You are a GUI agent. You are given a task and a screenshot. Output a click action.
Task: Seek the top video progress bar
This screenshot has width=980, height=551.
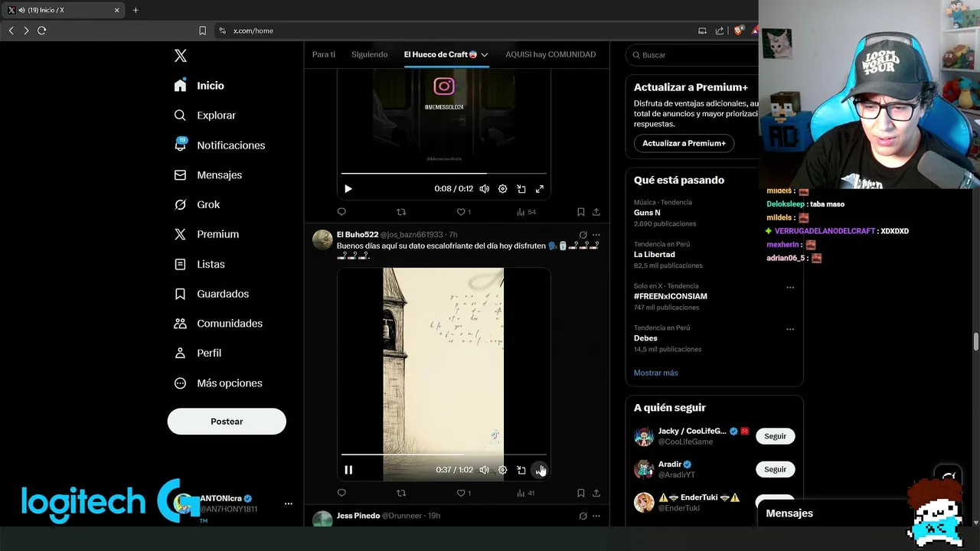point(444,173)
